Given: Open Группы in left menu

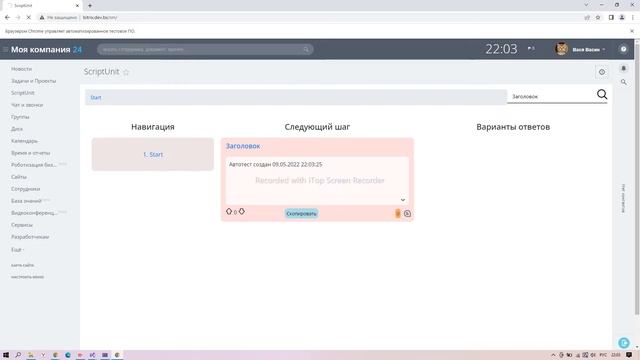Looking at the screenshot, I should pyautogui.click(x=20, y=117).
